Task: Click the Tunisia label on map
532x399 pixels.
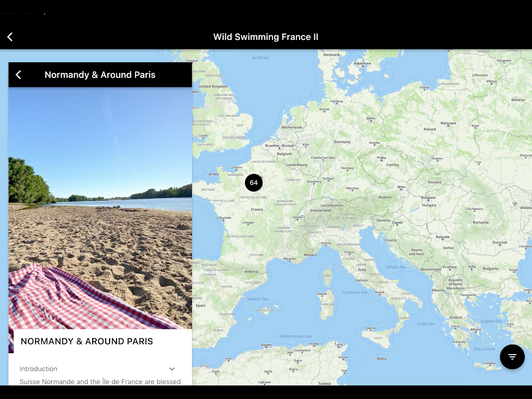Action: point(324,384)
